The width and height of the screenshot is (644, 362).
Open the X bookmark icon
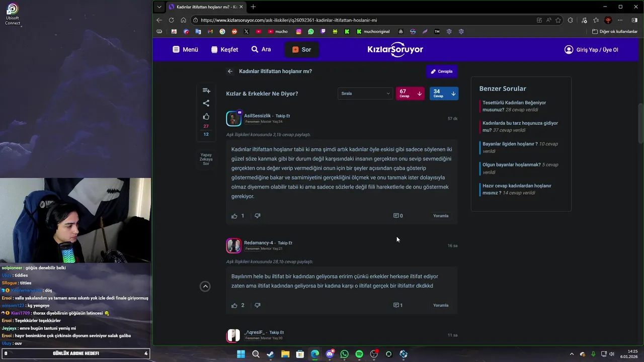click(247, 31)
